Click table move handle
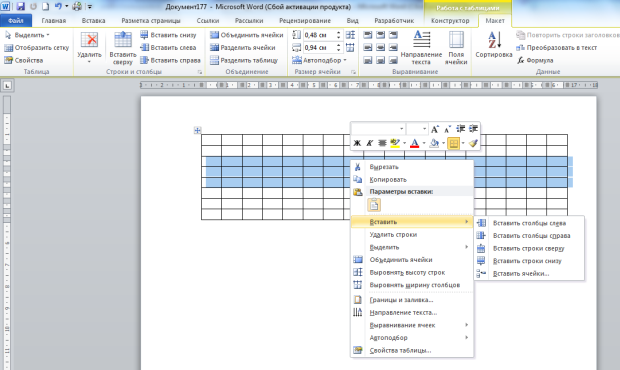 click(197, 130)
